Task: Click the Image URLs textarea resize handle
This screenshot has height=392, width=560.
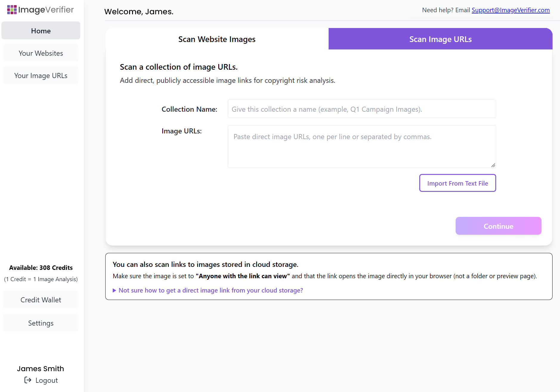Action: (493, 165)
